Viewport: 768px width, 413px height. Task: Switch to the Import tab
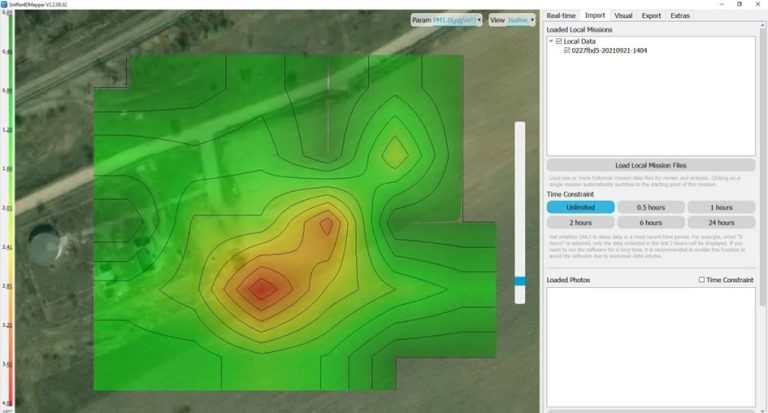click(x=595, y=16)
